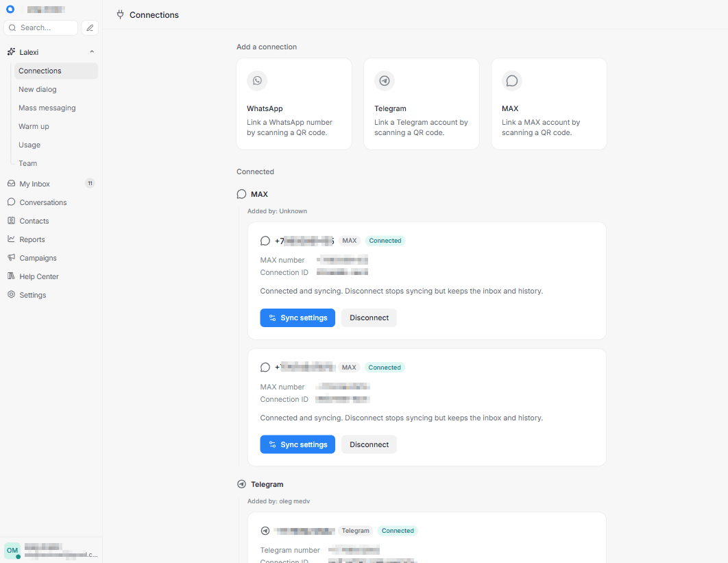Click the 'Added by: oleg medv' text
The image size is (728, 563).
tap(278, 501)
